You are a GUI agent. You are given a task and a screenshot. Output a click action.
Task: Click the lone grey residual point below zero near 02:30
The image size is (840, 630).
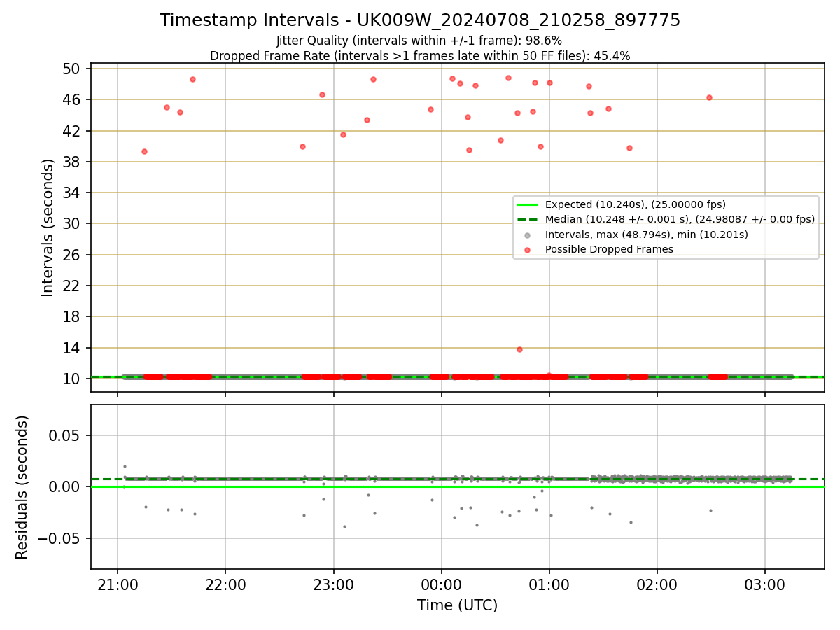[x=710, y=510]
